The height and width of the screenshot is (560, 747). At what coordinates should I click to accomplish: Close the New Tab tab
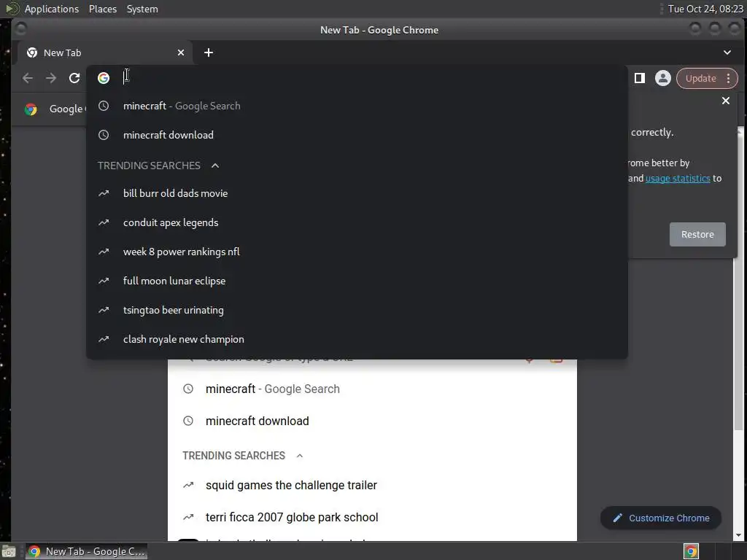pyautogui.click(x=181, y=52)
